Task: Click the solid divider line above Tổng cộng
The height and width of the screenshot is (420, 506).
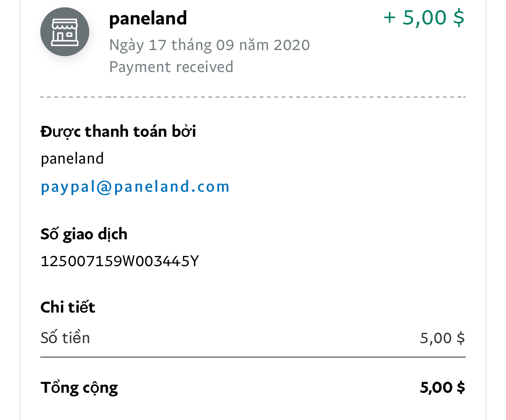Action: [253, 357]
